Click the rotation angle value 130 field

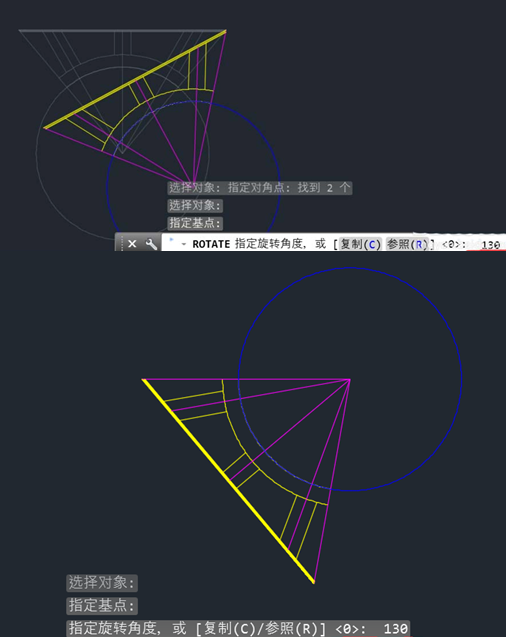(490, 245)
